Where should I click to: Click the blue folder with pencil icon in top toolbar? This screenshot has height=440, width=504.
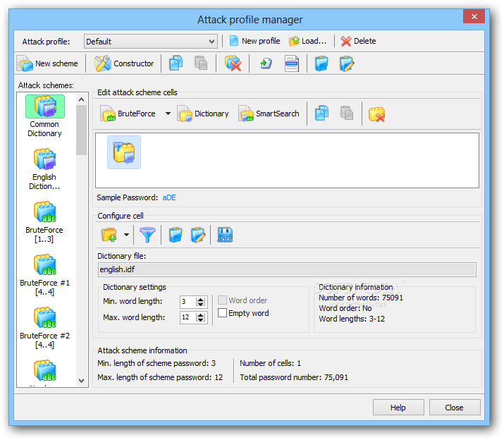pos(347,63)
